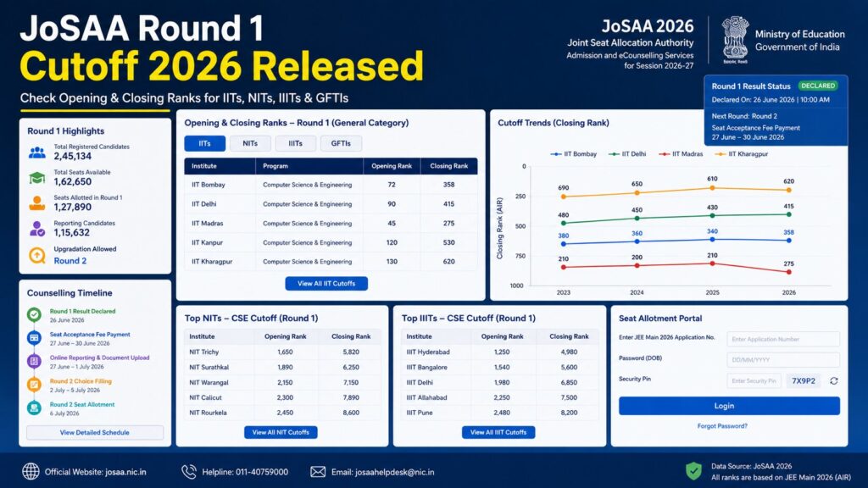The height and width of the screenshot is (488, 868).
Task: Click the green check Round 1 Result Declared icon
Action: pos(34,314)
